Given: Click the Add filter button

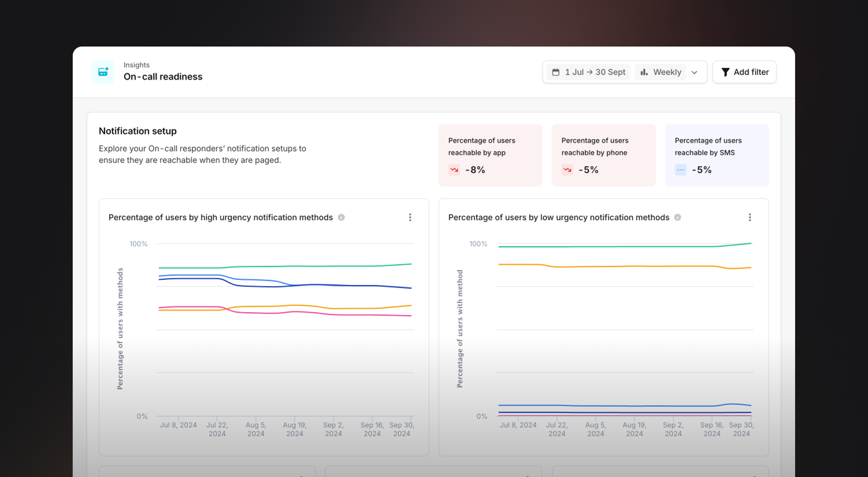Looking at the screenshot, I should (744, 72).
